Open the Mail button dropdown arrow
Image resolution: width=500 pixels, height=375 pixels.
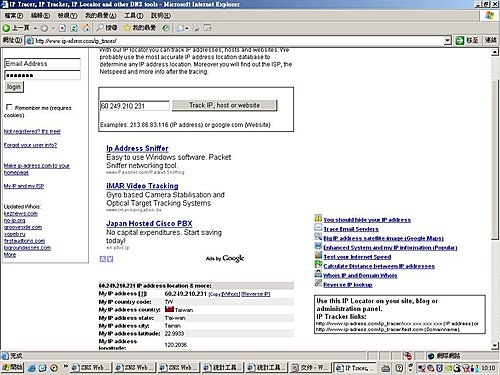[187, 28]
